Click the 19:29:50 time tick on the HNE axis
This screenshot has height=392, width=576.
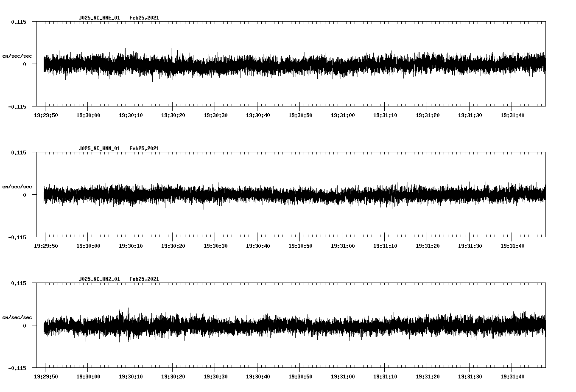click(45, 114)
